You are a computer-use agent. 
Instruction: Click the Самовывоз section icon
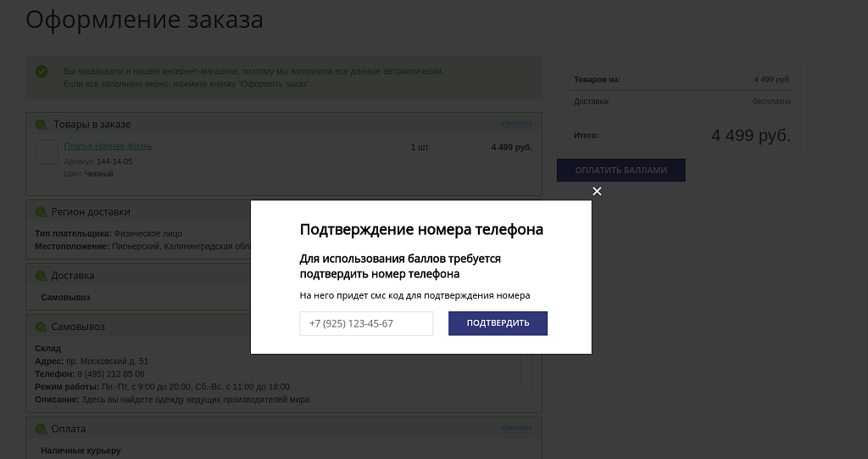click(41, 327)
